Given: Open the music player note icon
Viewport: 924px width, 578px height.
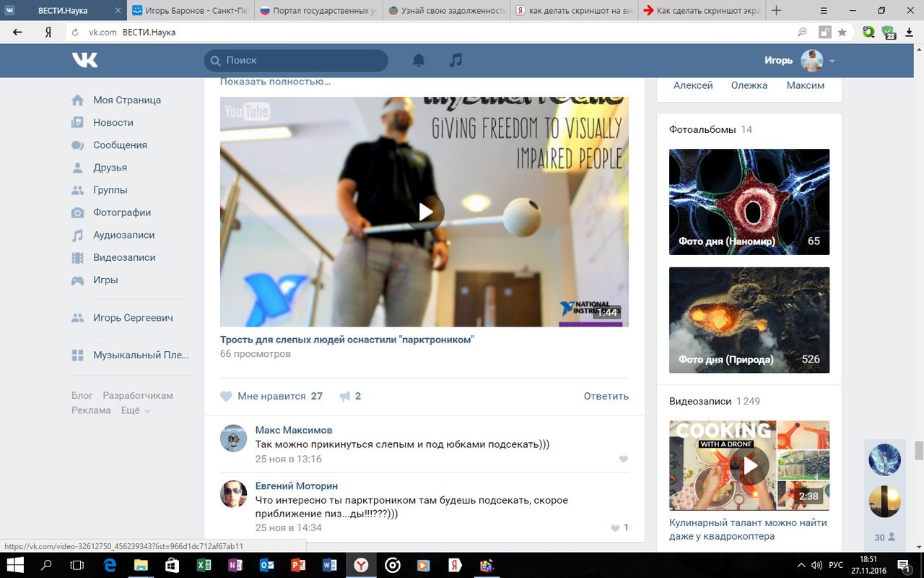Looking at the screenshot, I should [456, 61].
